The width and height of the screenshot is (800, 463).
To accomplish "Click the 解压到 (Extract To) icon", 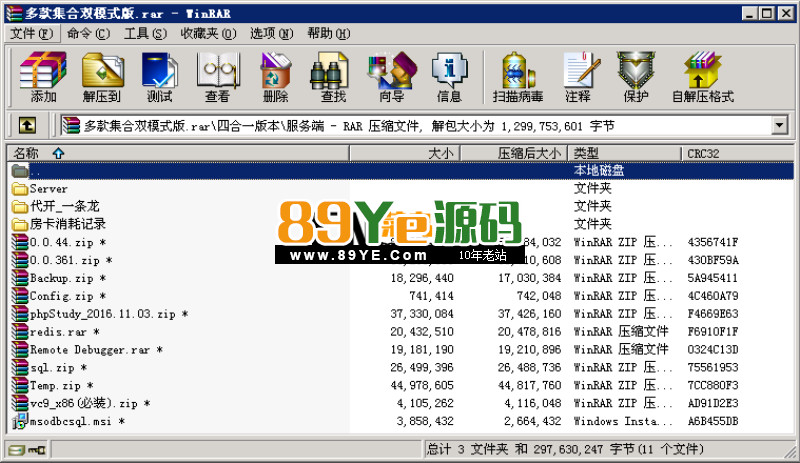I will coord(102,77).
